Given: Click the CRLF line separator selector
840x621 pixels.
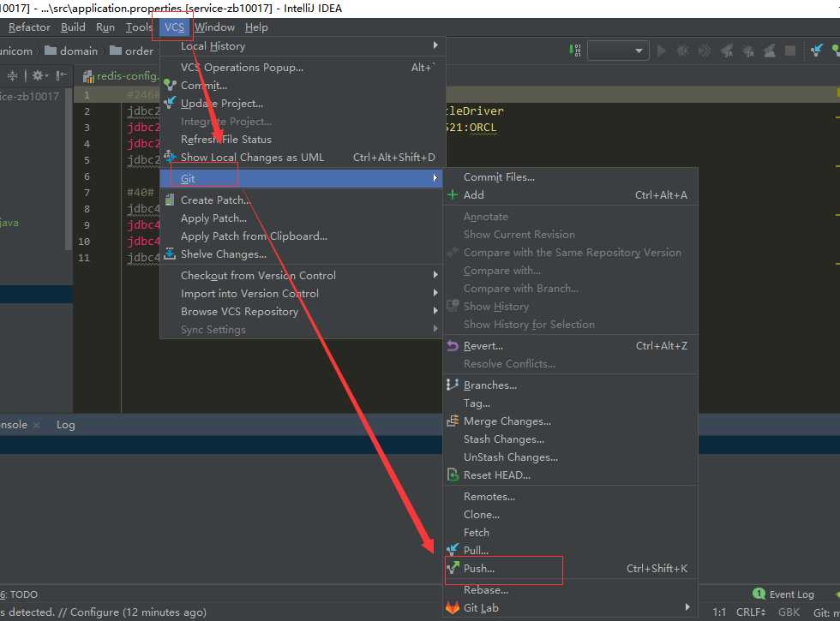Looking at the screenshot, I should click(751, 612).
